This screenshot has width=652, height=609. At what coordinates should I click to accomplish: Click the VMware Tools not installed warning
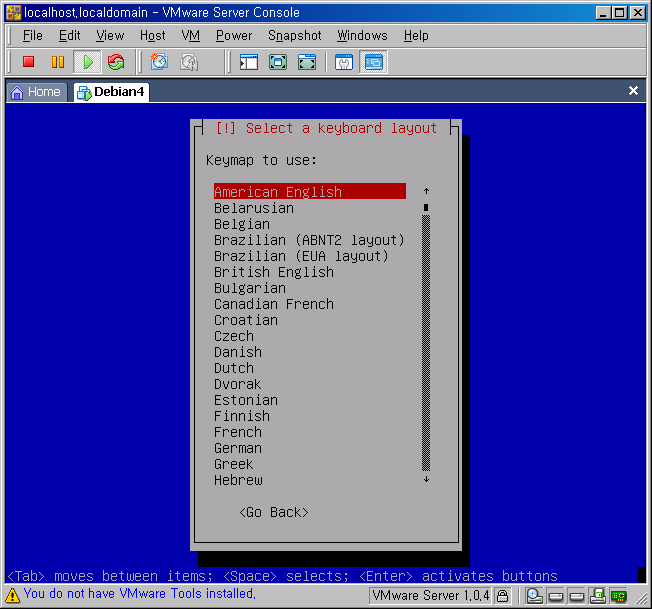[139, 594]
